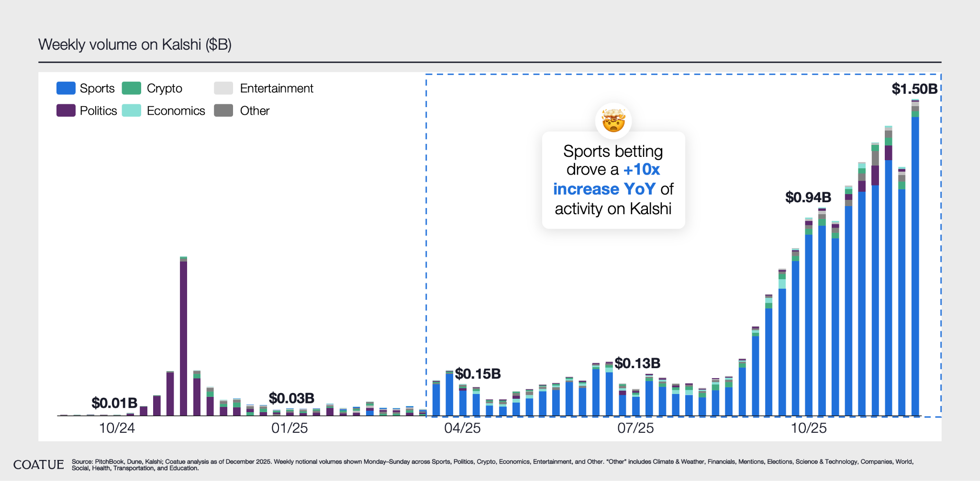Screen dimensions: 980x481
Task: Click the 10/24 x-axis label
Action: click(x=117, y=428)
